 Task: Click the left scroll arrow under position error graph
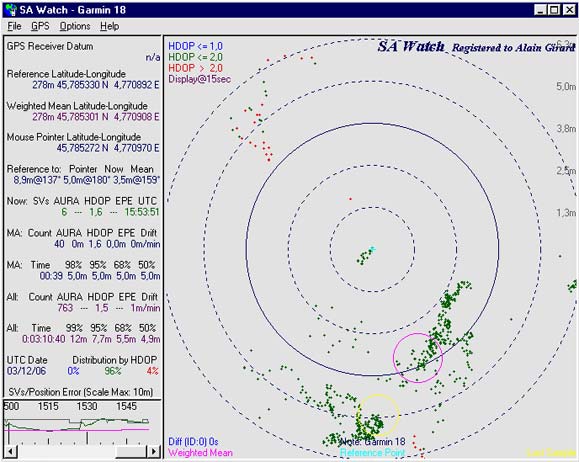(x=10, y=451)
